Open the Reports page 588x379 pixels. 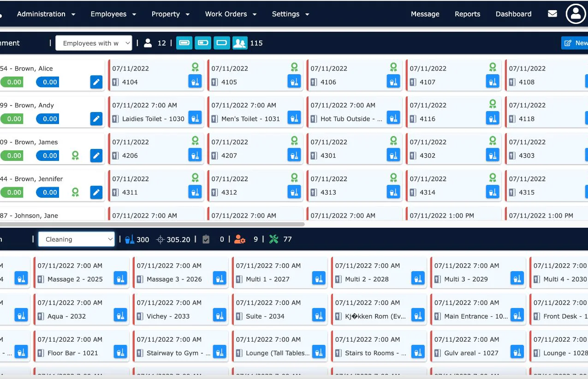point(467,14)
